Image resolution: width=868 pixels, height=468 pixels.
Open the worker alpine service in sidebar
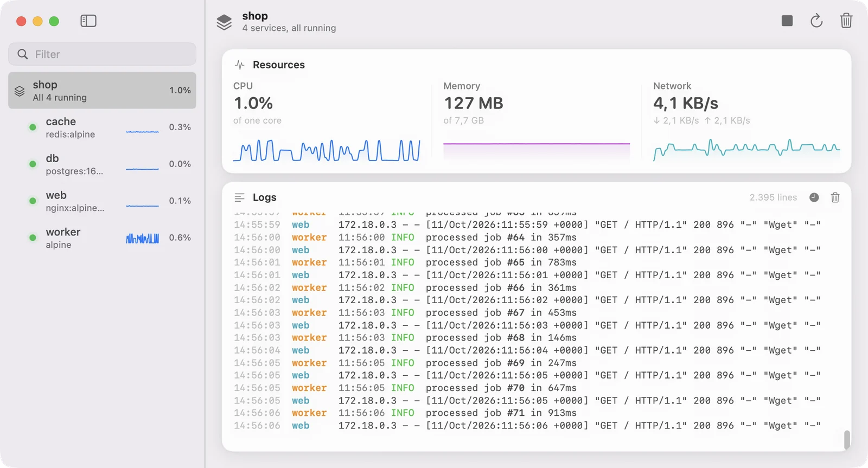102,238
